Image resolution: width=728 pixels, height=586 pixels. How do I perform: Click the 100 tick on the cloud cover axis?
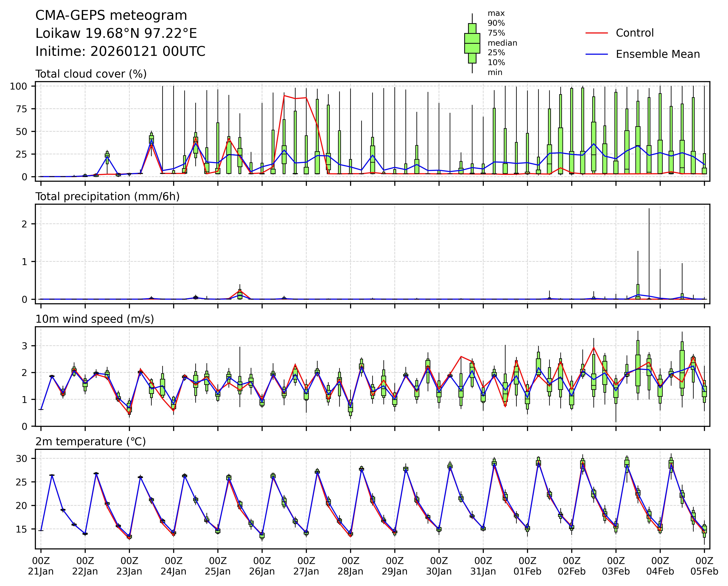[x=18, y=86]
